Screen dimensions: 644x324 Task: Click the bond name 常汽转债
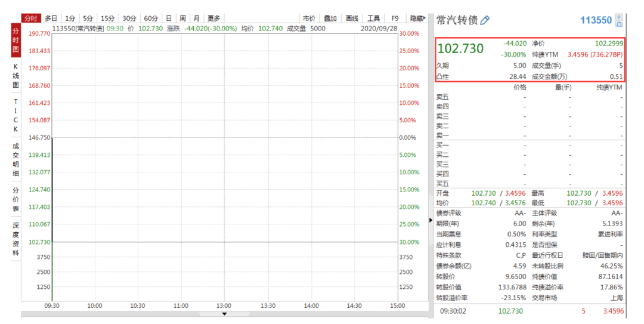(x=457, y=20)
